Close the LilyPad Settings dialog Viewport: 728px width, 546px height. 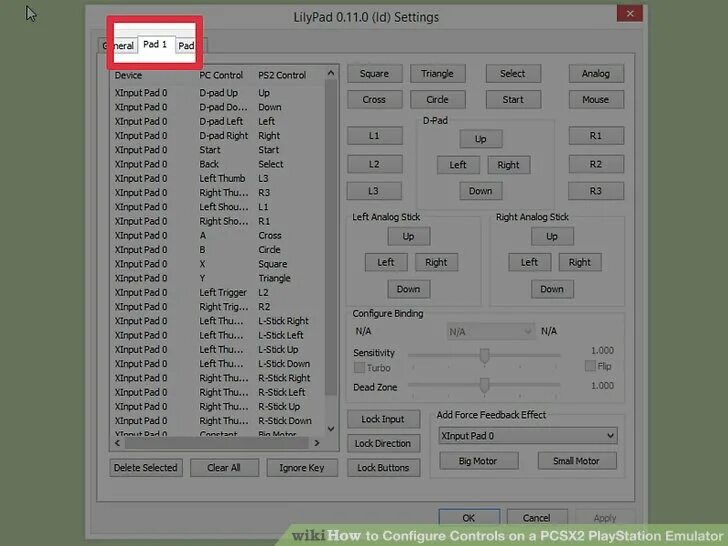pyautogui.click(x=630, y=13)
